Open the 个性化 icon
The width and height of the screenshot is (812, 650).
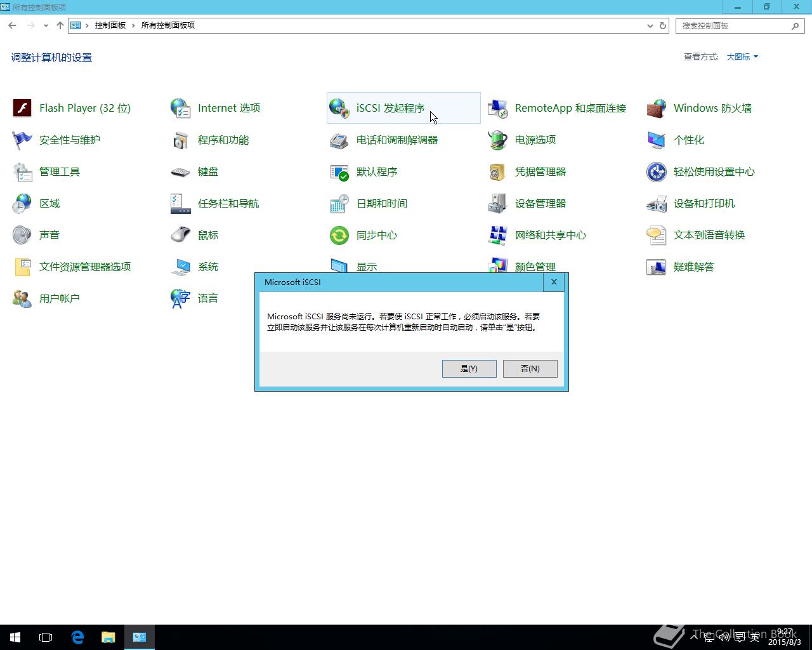pyautogui.click(x=657, y=140)
